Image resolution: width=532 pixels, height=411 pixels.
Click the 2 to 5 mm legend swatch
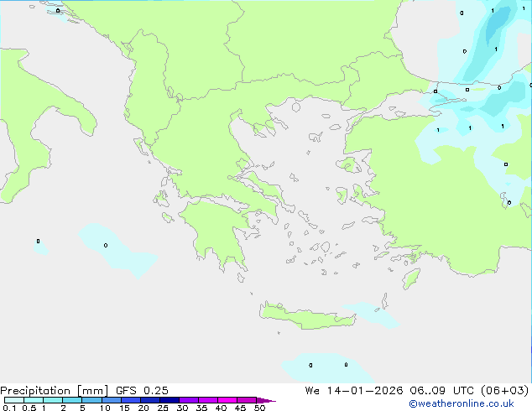pos(72,400)
